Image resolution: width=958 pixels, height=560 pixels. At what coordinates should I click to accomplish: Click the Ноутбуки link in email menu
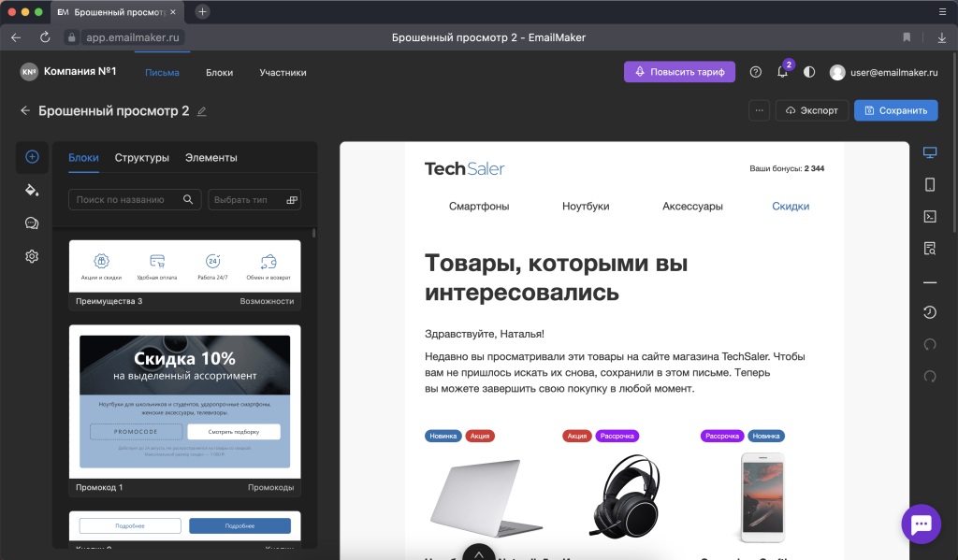(x=586, y=207)
